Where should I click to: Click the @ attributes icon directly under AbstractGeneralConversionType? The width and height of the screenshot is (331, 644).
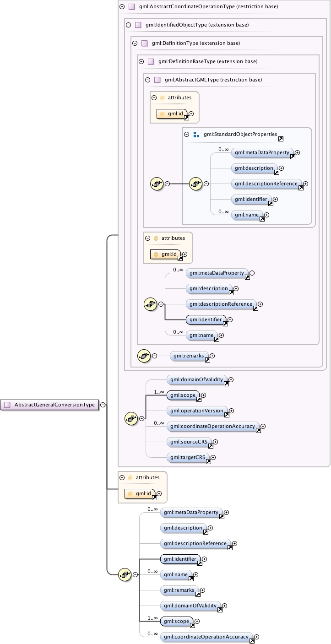pos(130,477)
